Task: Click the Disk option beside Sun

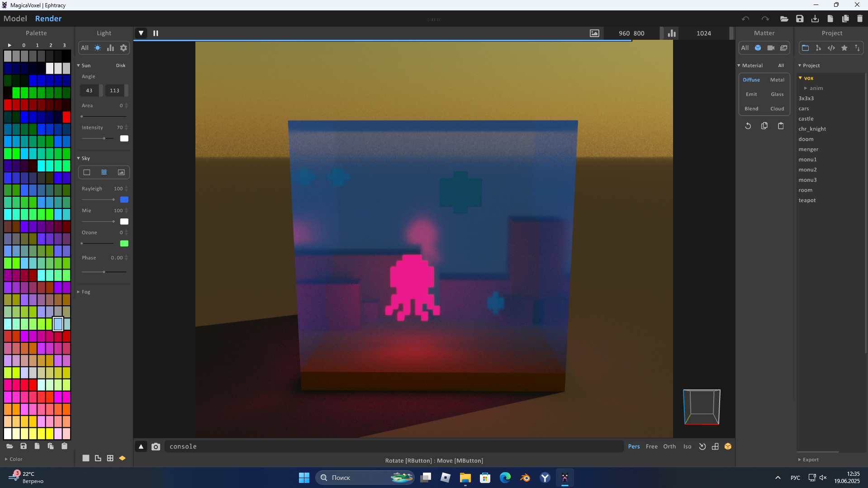Action: pos(120,66)
